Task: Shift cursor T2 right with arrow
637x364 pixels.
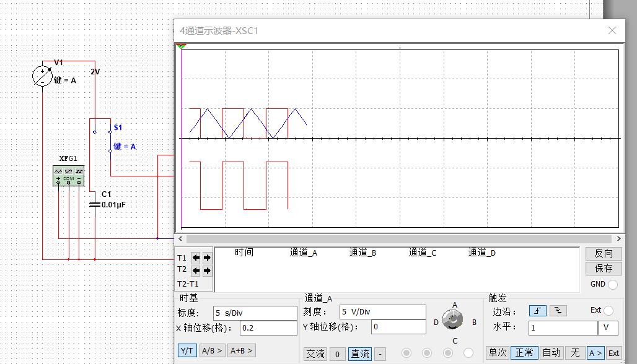Action: click(x=207, y=271)
